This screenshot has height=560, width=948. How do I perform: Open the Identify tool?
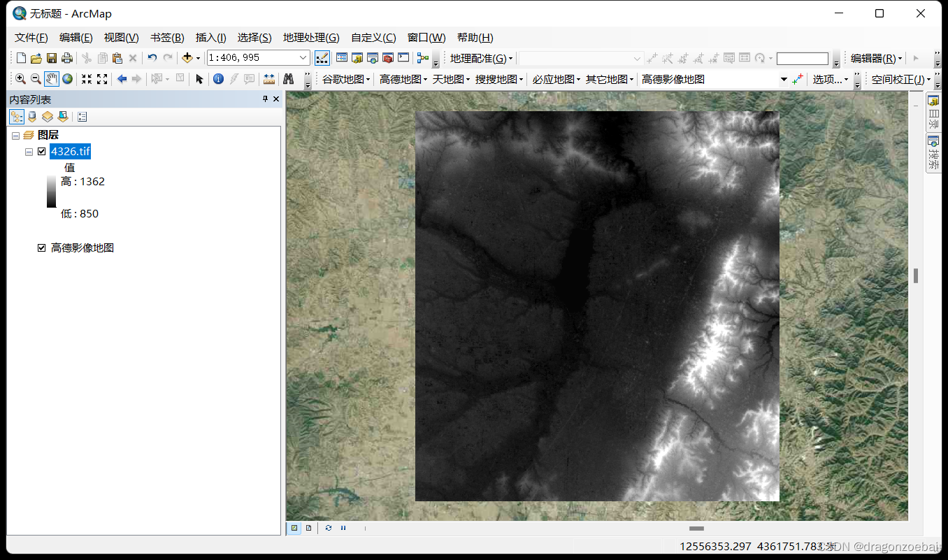(219, 78)
